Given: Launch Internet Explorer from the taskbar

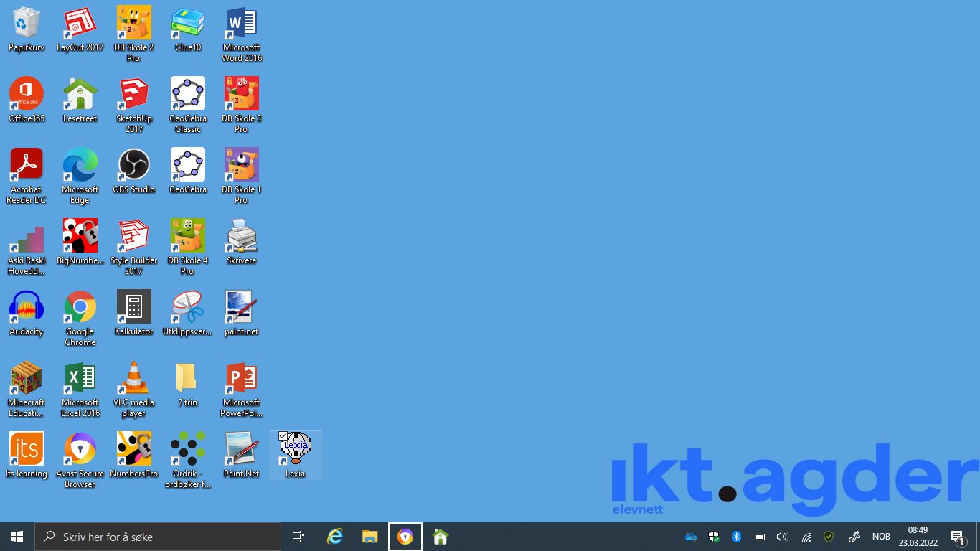Looking at the screenshot, I should 335,537.
